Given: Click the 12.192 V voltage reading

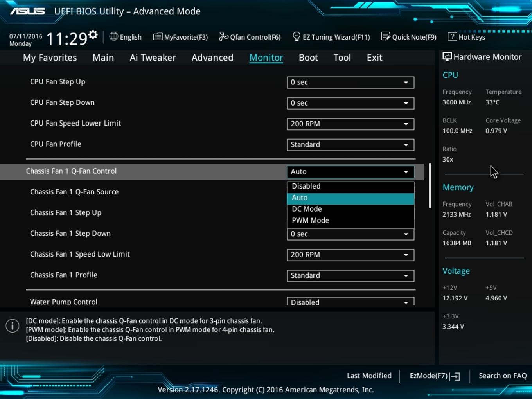Looking at the screenshot, I should [455, 298].
